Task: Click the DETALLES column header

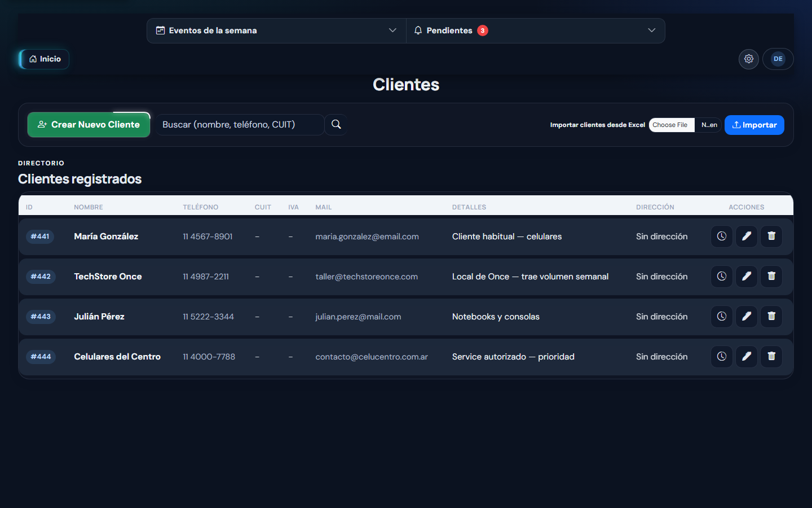Action: 469,207
